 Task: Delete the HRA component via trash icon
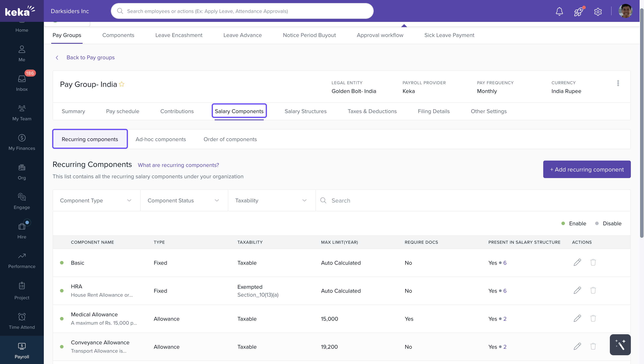(593, 290)
